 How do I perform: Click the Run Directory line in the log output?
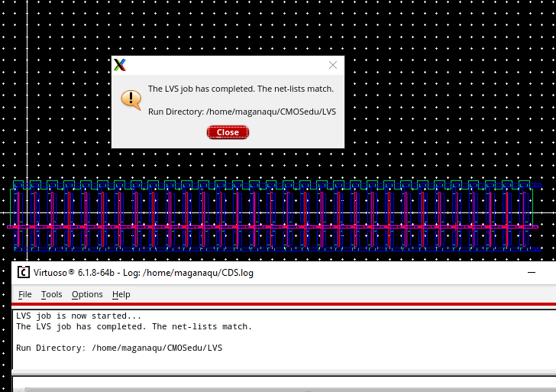tap(119, 348)
